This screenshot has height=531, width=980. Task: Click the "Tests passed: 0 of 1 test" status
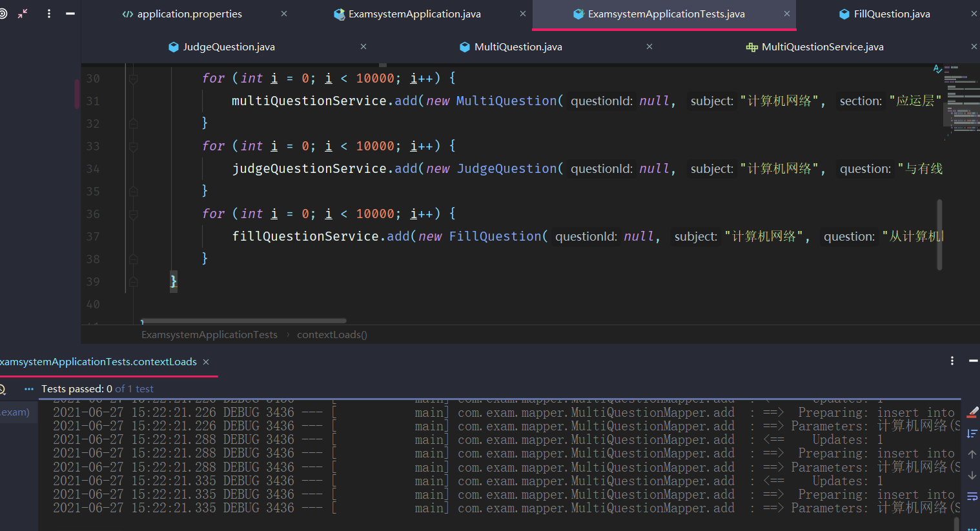97,389
